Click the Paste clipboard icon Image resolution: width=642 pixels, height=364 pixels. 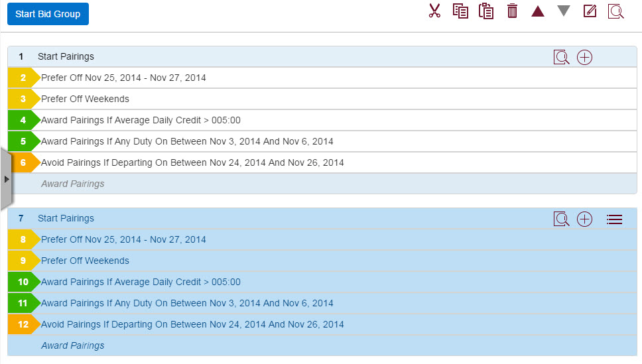pyautogui.click(x=486, y=11)
